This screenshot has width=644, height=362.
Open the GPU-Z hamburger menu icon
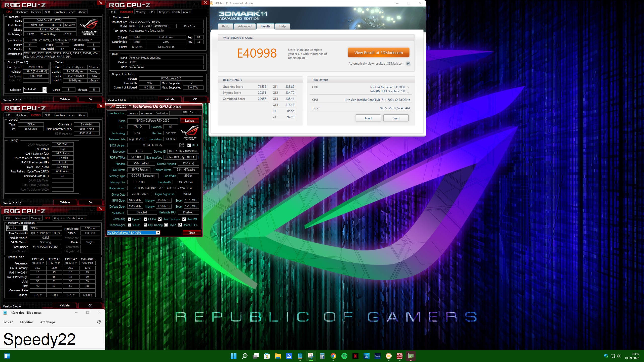198,112
